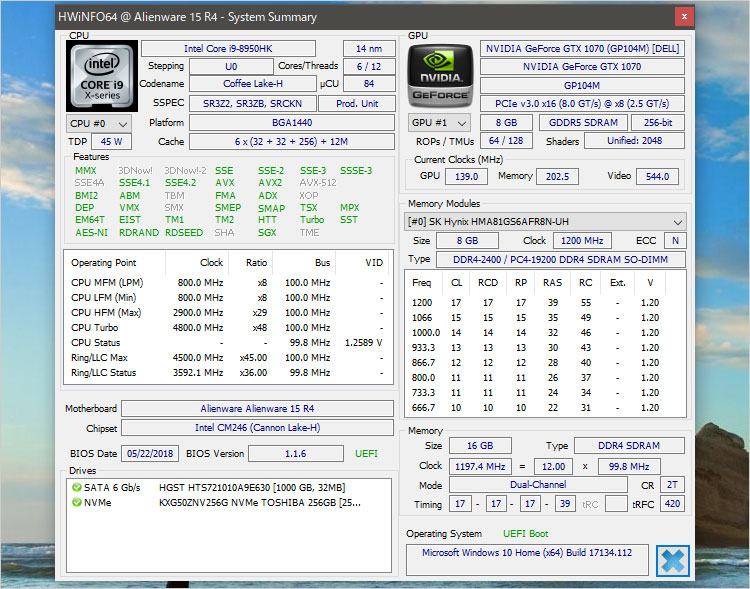Screen dimensions: 750x589
Task: Click the AVX2 feature label
Action: click(270, 183)
